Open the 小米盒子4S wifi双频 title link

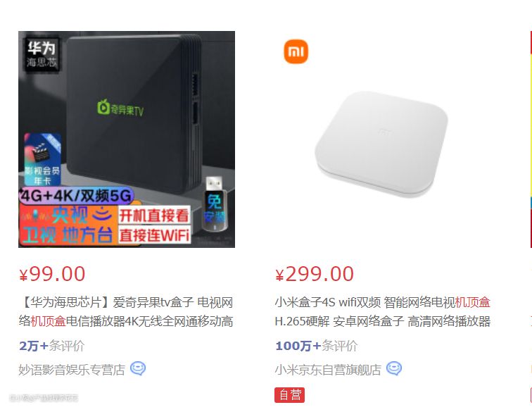[x=382, y=311]
